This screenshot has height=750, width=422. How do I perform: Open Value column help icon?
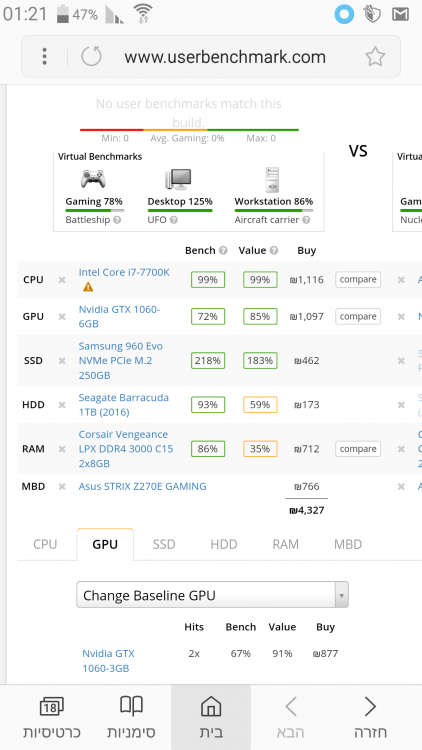point(274,250)
